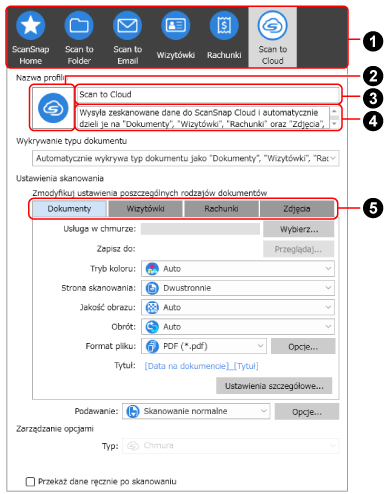386x494 pixels.
Task: Expand the Strona skanowania dropdown
Action: [238, 288]
